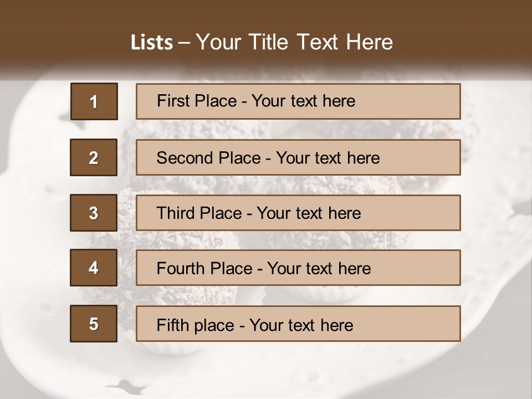
Task: Click the number 3 square
Action: click(94, 213)
